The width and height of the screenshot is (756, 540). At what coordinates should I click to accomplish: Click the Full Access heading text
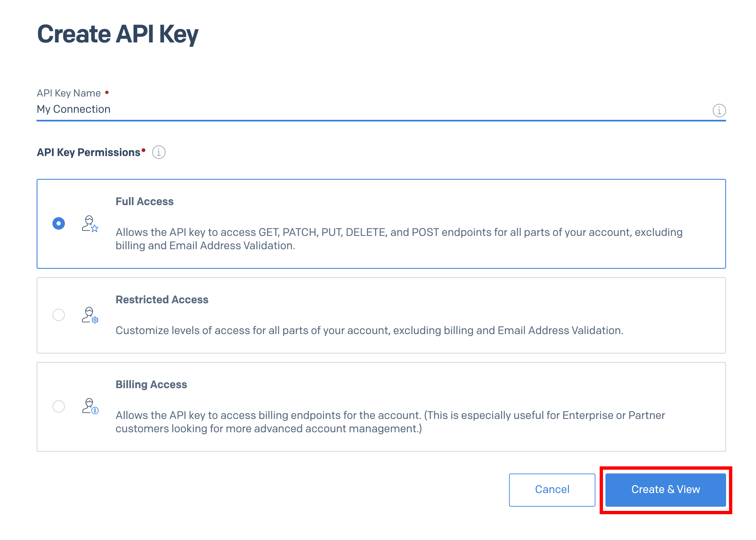144,201
